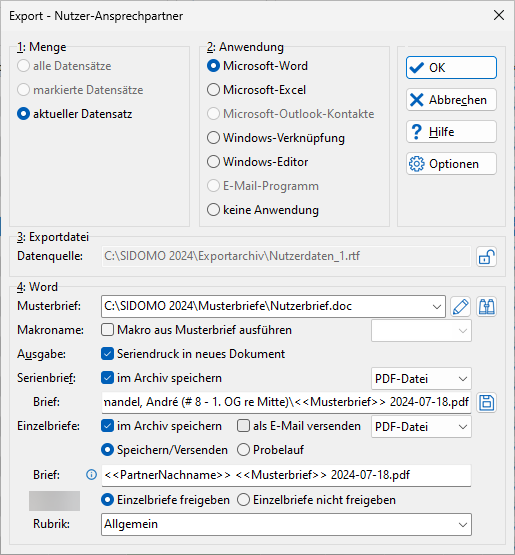Image resolution: width=515 pixels, height=555 pixels.
Task: Expand the Musterbrief path dropdown
Action: pyautogui.click(x=437, y=307)
